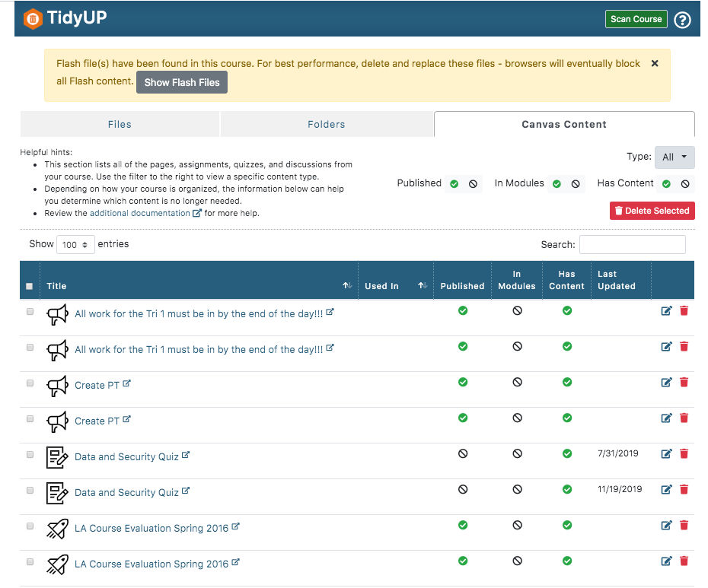Click the help question mark icon
The width and height of the screenshot is (708, 588).
[x=682, y=20]
